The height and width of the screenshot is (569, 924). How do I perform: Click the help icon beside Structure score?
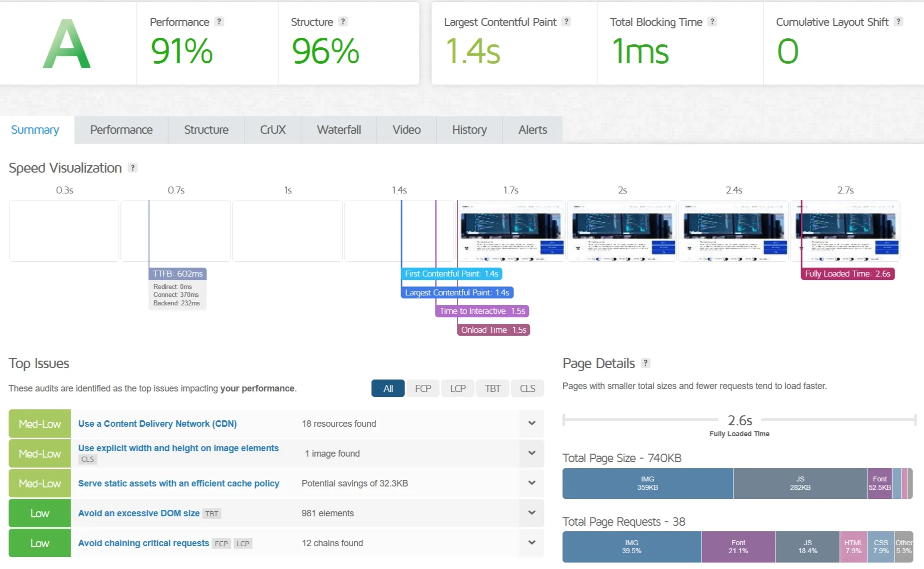pos(343,22)
